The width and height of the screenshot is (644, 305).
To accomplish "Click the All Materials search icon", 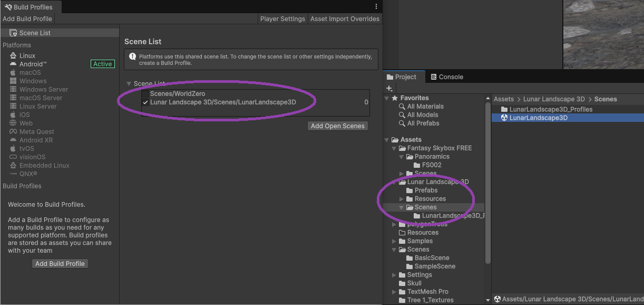I will pyautogui.click(x=402, y=106).
